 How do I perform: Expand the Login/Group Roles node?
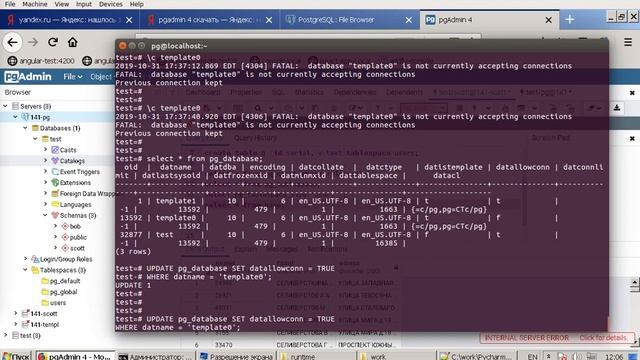point(25,259)
